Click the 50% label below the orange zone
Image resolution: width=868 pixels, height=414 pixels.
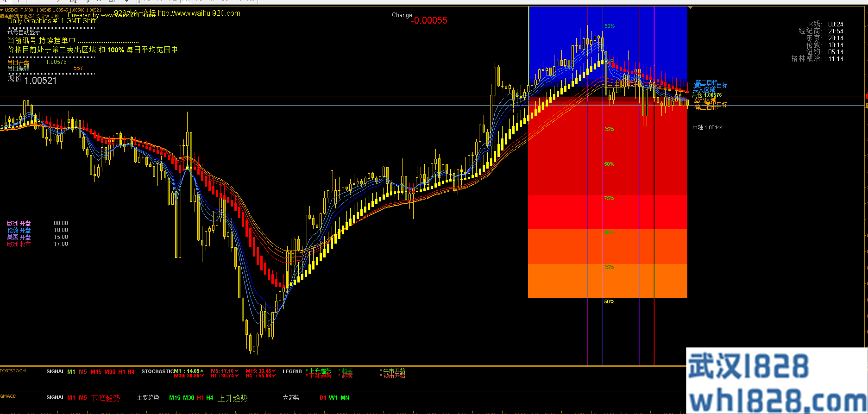[609, 302]
